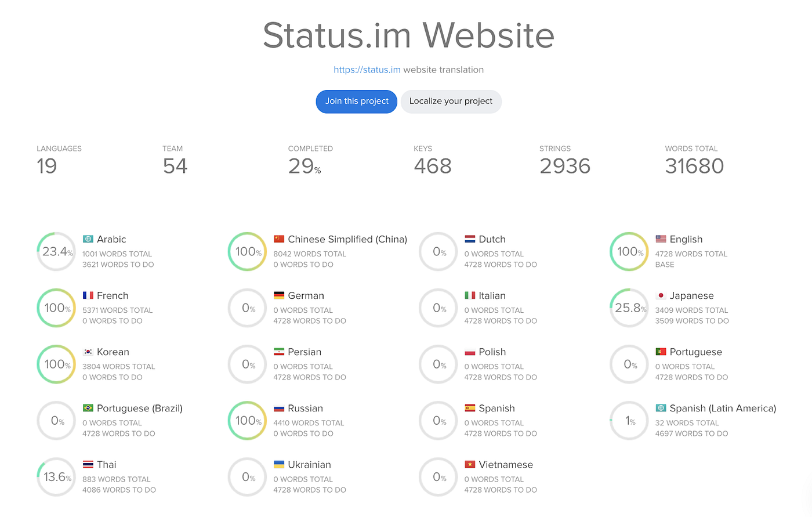Open the https://status.im link

[367, 70]
